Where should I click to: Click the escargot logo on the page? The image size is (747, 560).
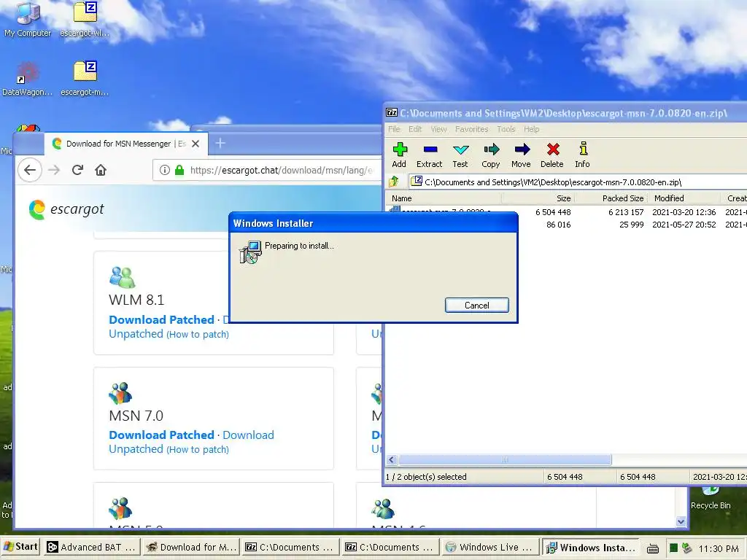[66, 209]
